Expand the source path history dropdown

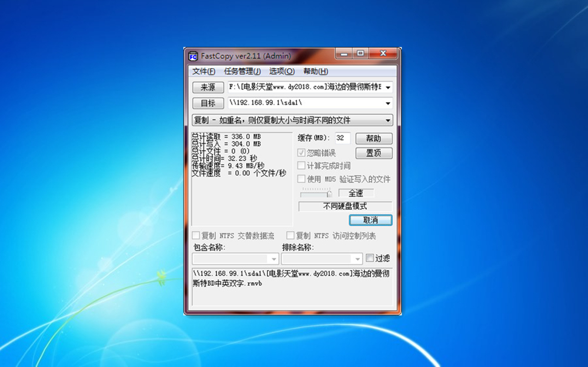(x=388, y=88)
